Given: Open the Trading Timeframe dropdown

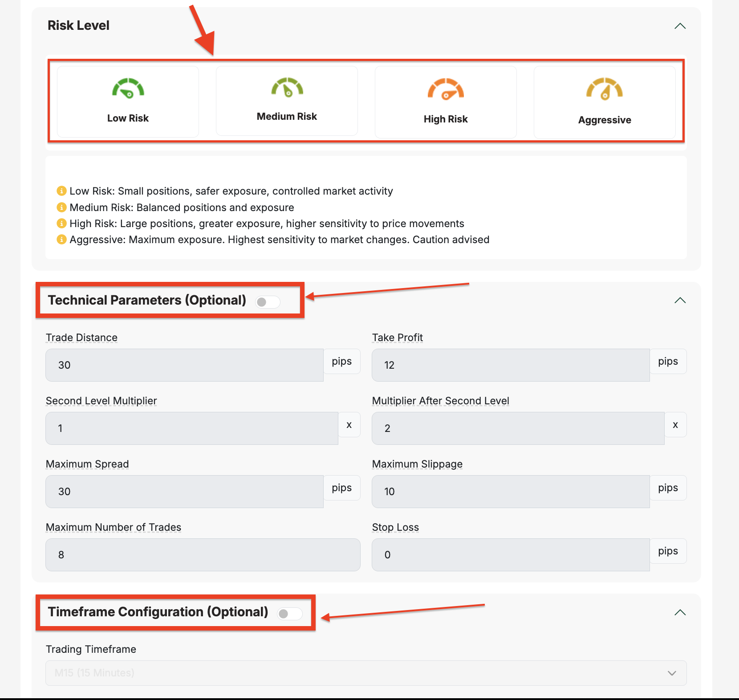Looking at the screenshot, I should [x=365, y=673].
